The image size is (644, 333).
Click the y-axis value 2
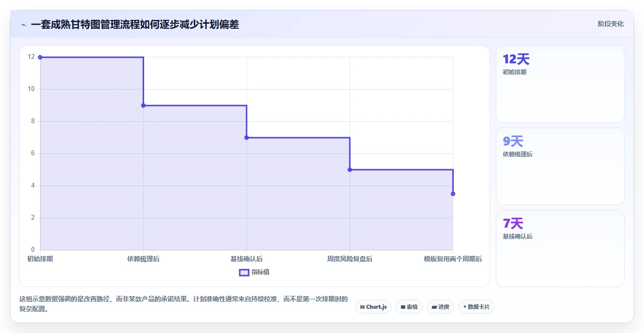[33, 218]
